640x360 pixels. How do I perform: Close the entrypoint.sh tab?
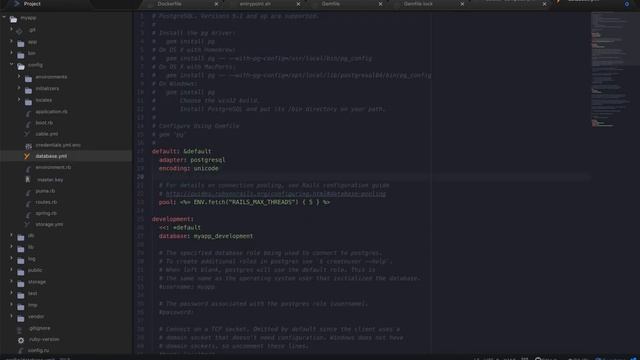point(298,4)
